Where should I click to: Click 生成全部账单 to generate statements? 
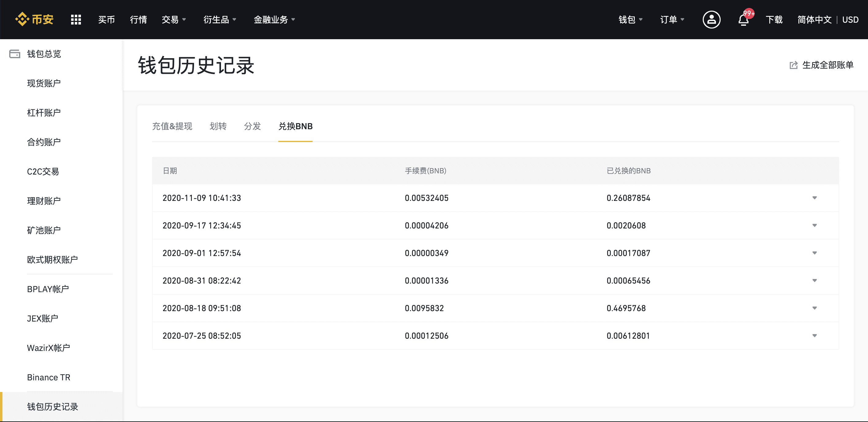(x=828, y=65)
